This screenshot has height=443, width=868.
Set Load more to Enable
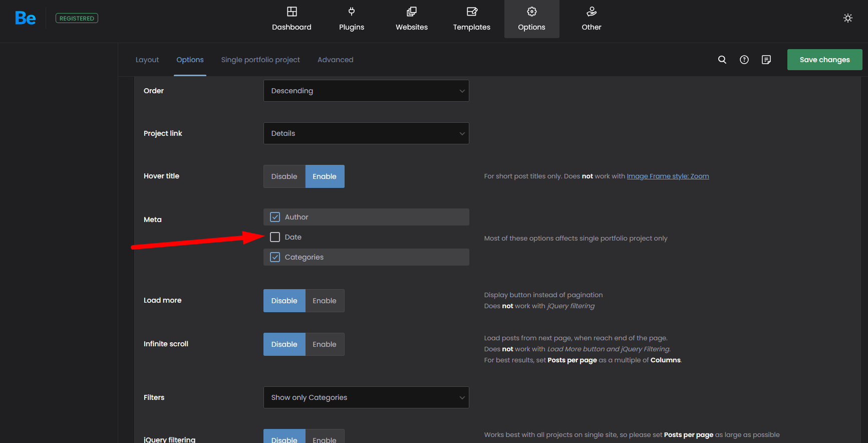325,301
